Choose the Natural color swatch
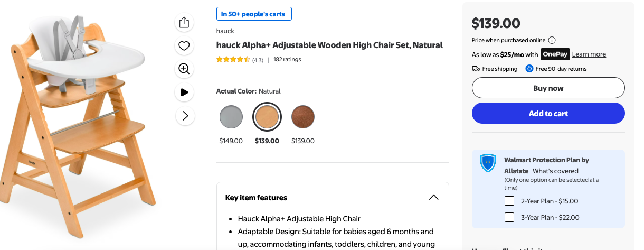 pyautogui.click(x=267, y=117)
